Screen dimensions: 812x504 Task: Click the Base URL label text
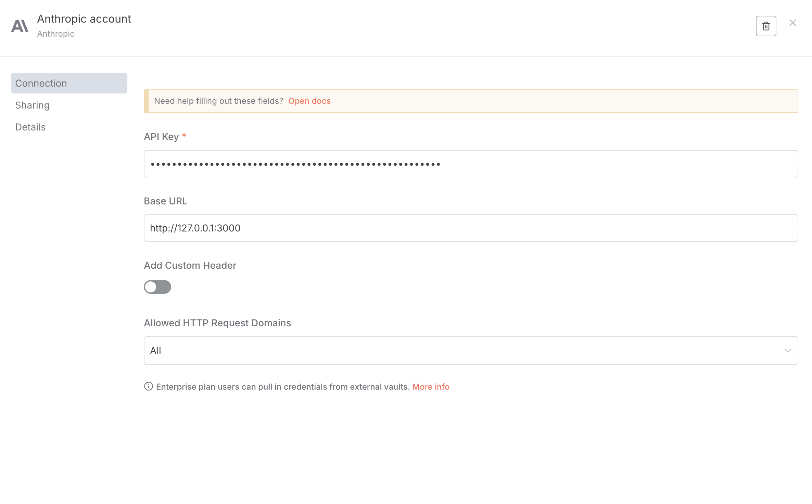165,201
